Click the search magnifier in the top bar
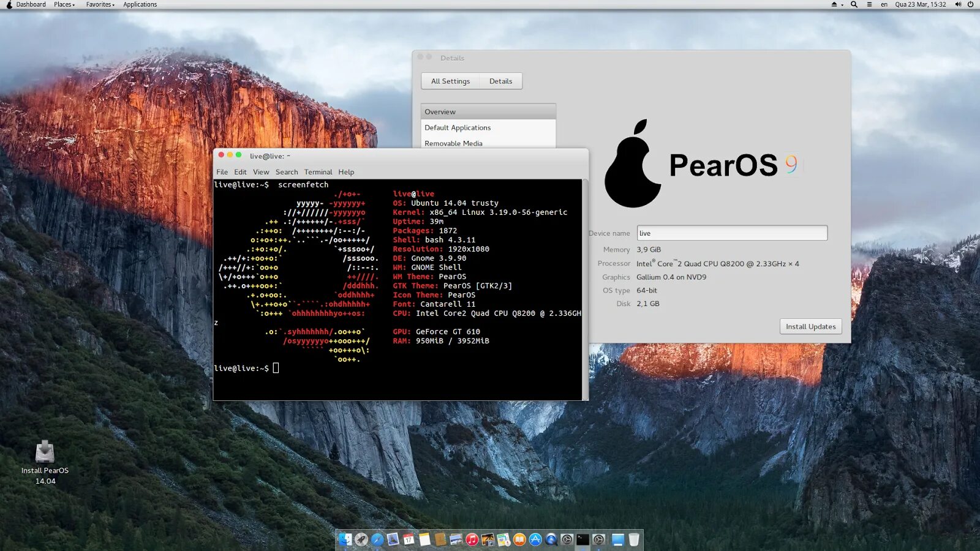Viewport: 980px width, 551px height. tap(854, 4)
